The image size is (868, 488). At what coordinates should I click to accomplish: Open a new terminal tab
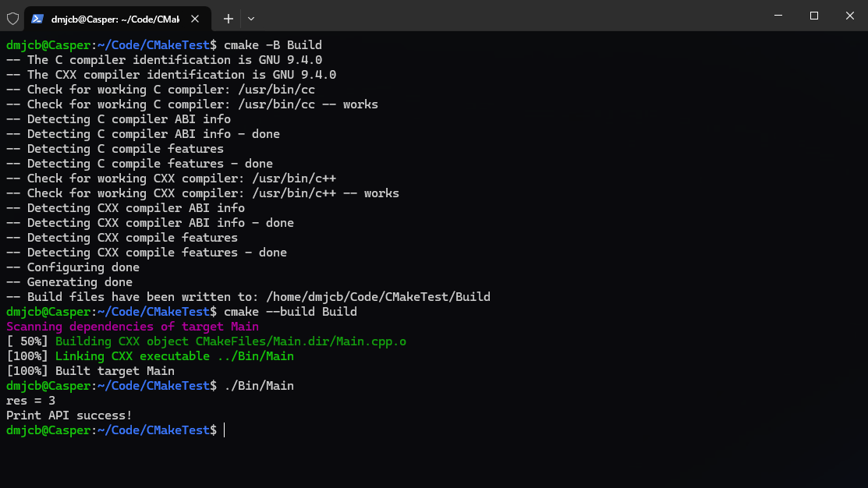point(228,19)
